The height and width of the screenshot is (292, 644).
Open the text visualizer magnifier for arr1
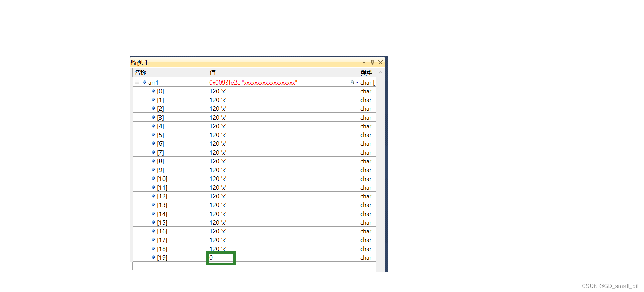[x=352, y=82]
